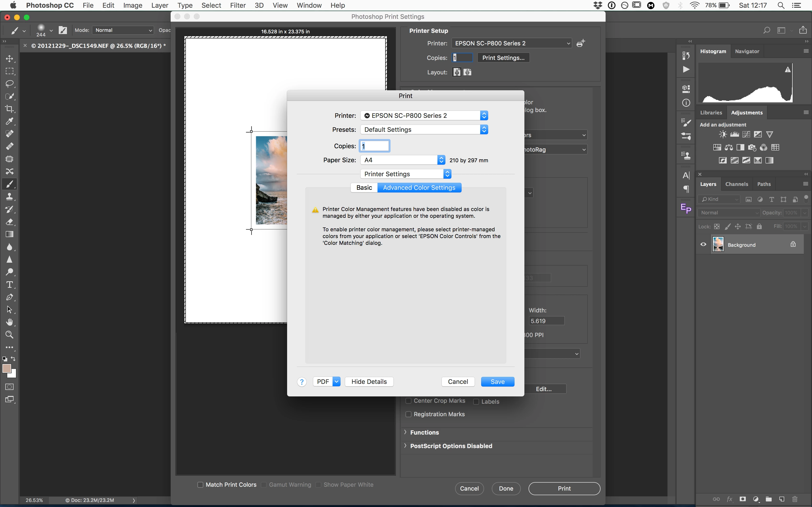The width and height of the screenshot is (812, 507).
Task: Enable Match Print Colors checkbox
Action: click(200, 485)
